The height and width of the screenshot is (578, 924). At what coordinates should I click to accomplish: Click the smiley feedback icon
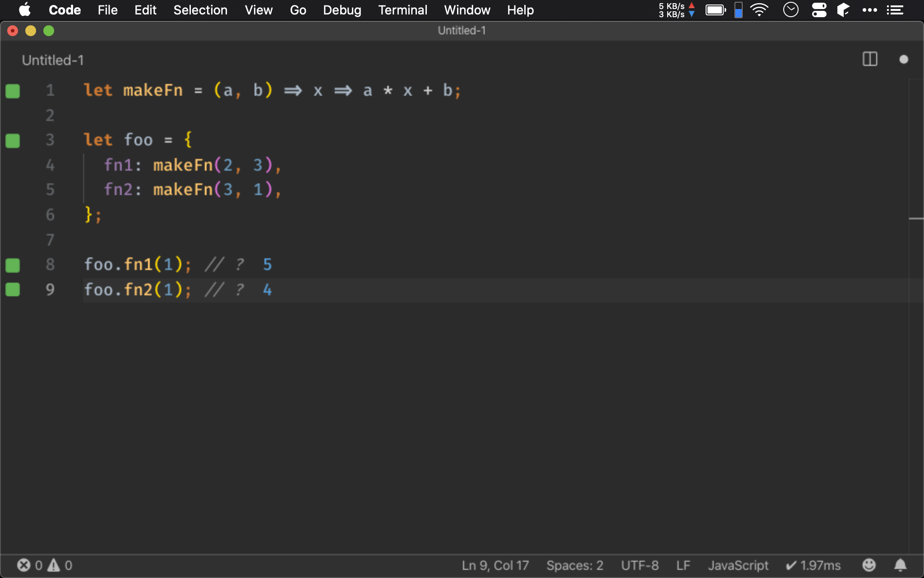869,565
